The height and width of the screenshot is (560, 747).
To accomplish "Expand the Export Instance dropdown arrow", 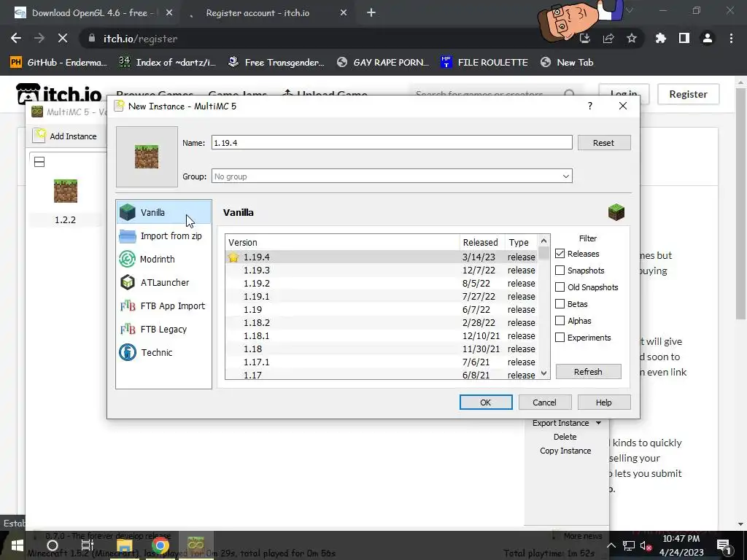I will coord(598,423).
